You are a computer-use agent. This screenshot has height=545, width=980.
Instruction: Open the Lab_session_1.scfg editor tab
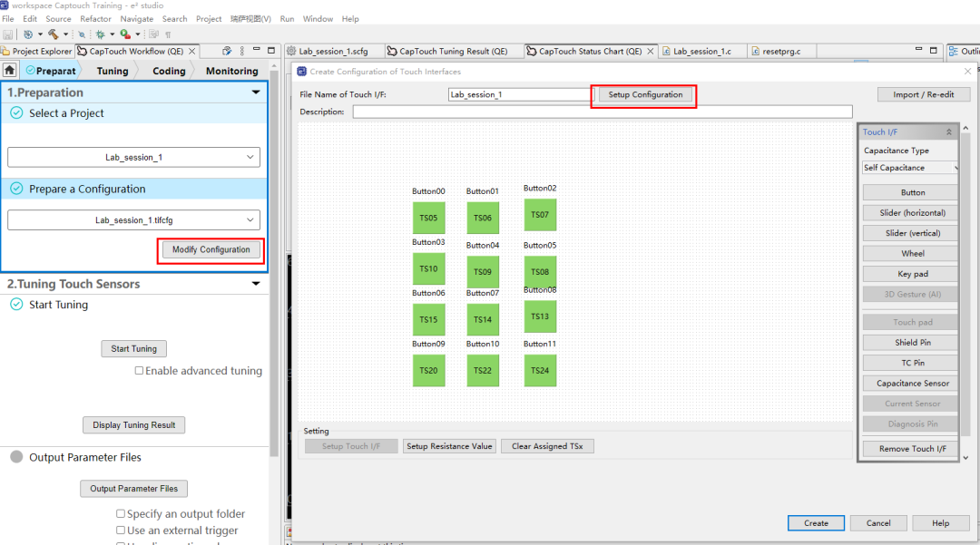pyautogui.click(x=332, y=51)
